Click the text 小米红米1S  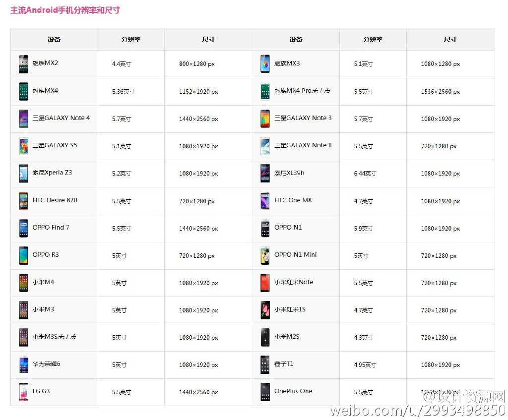[290, 309]
